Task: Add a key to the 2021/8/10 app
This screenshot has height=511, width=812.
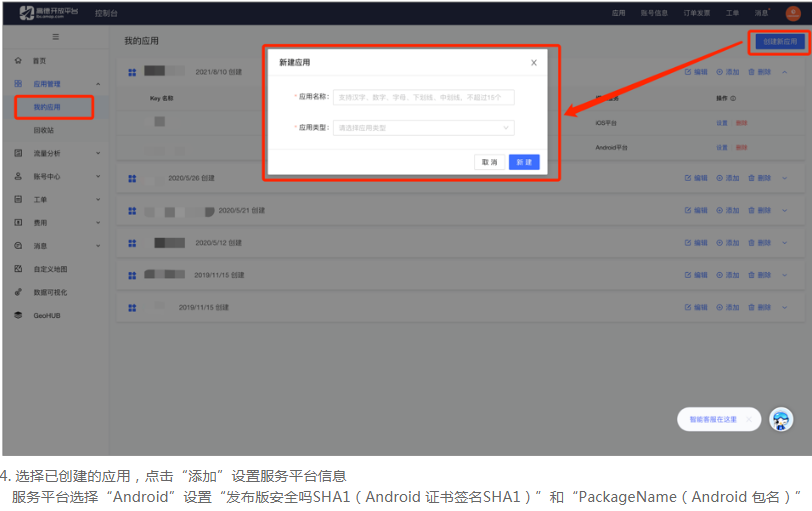Action: point(728,72)
